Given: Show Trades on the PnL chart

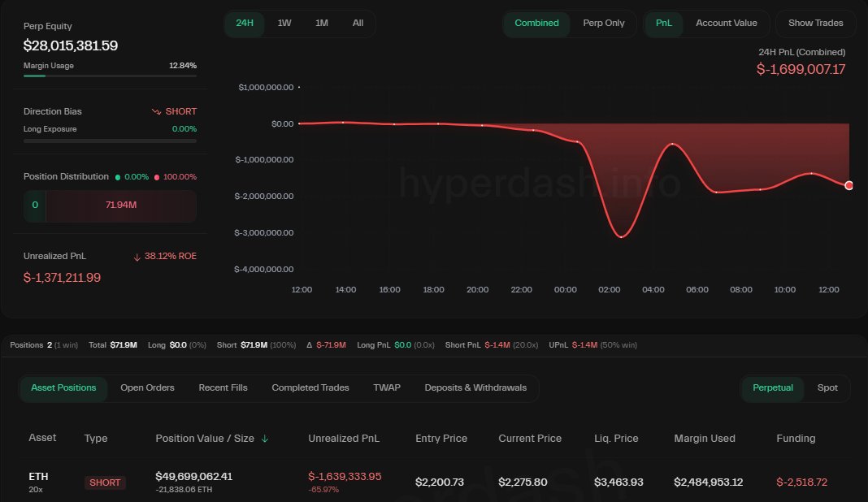Looking at the screenshot, I should tap(815, 23).
